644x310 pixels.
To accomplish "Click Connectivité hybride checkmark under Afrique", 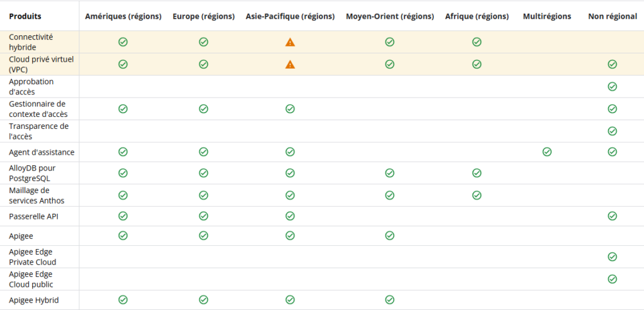I will click(477, 42).
